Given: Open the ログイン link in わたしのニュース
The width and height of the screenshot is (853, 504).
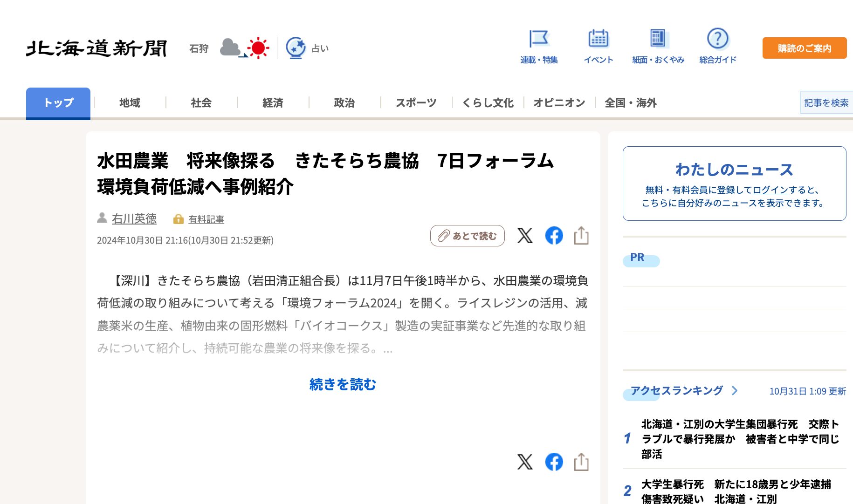Looking at the screenshot, I should coord(770,190).
